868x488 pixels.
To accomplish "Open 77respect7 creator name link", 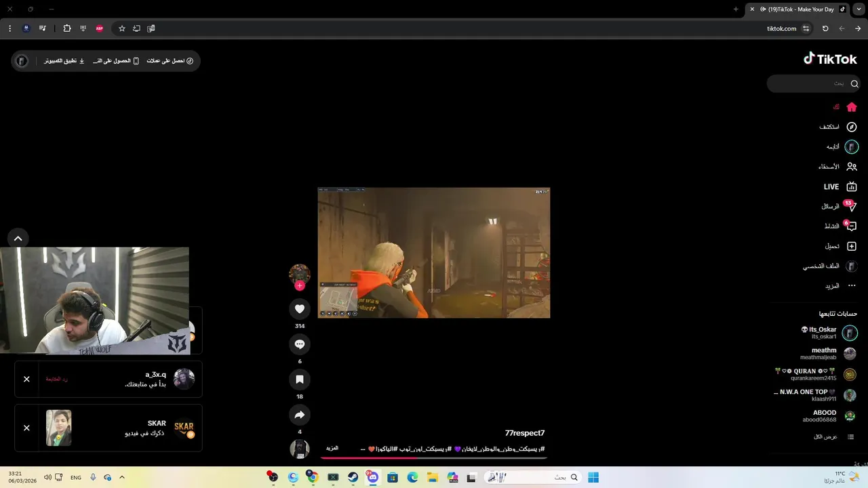I will [x=525, y=433].
